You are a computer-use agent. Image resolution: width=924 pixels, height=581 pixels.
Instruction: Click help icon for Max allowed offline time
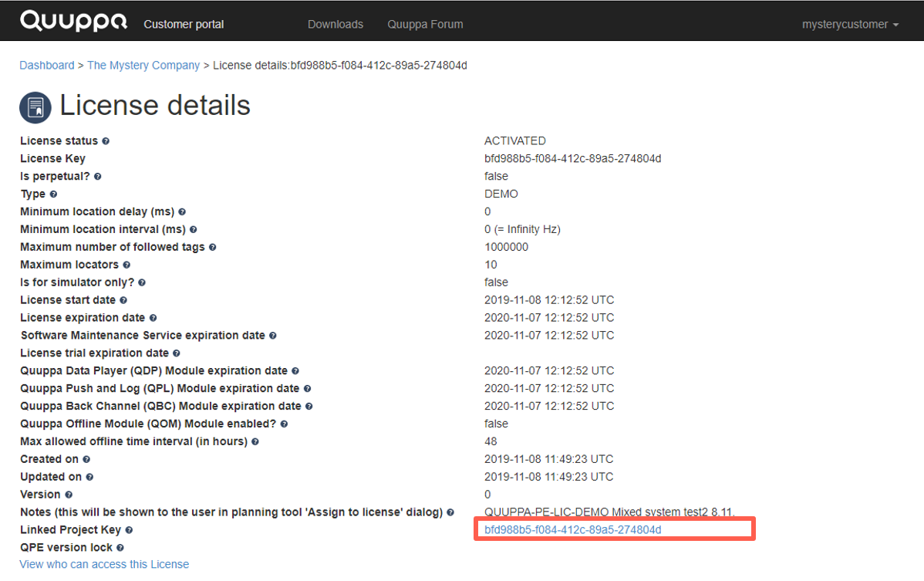point(255,442)
